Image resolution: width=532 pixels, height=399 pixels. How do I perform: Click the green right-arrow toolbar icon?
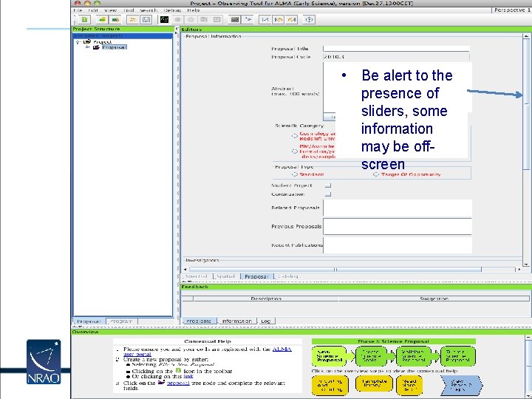tap(116, 20)
